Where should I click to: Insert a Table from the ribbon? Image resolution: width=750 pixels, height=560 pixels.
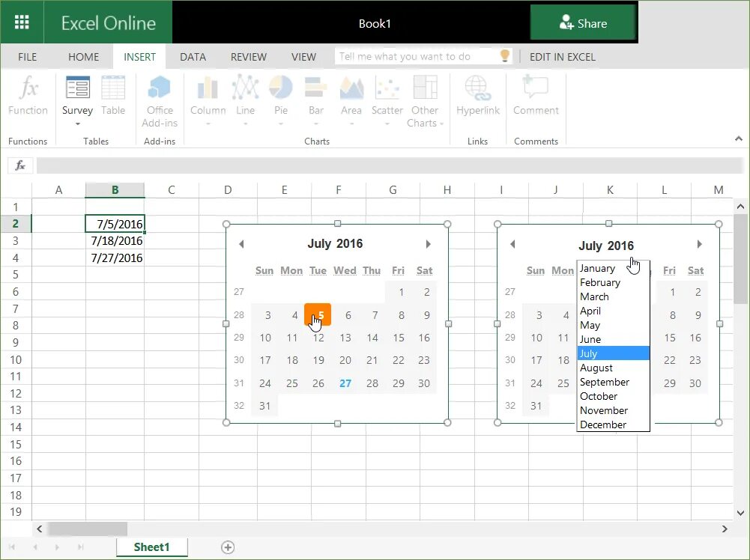(113, 96)
